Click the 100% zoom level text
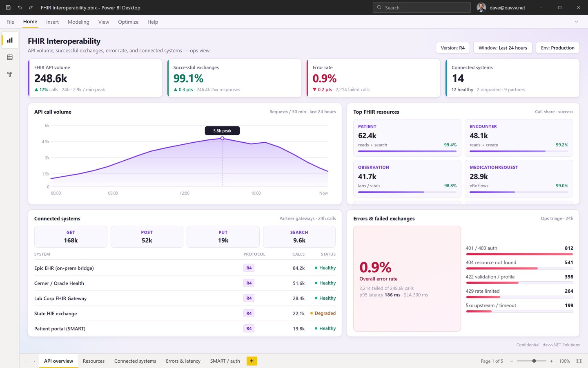 [x=564, y=361]
